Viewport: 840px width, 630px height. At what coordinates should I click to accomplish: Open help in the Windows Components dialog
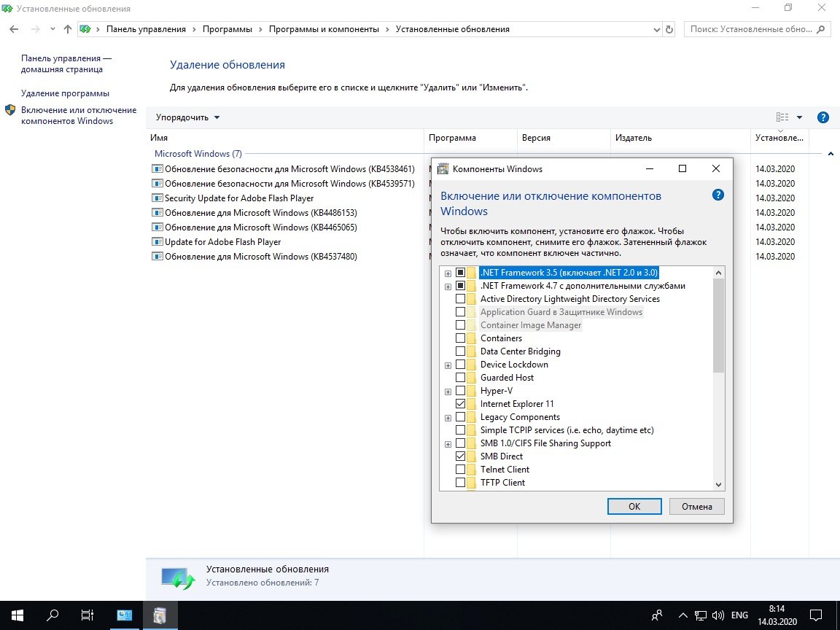(717, 195)
